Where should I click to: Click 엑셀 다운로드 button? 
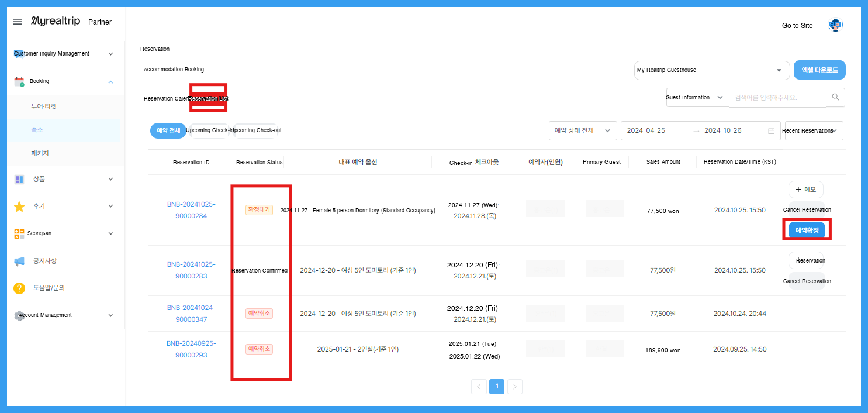click(819, 70)
